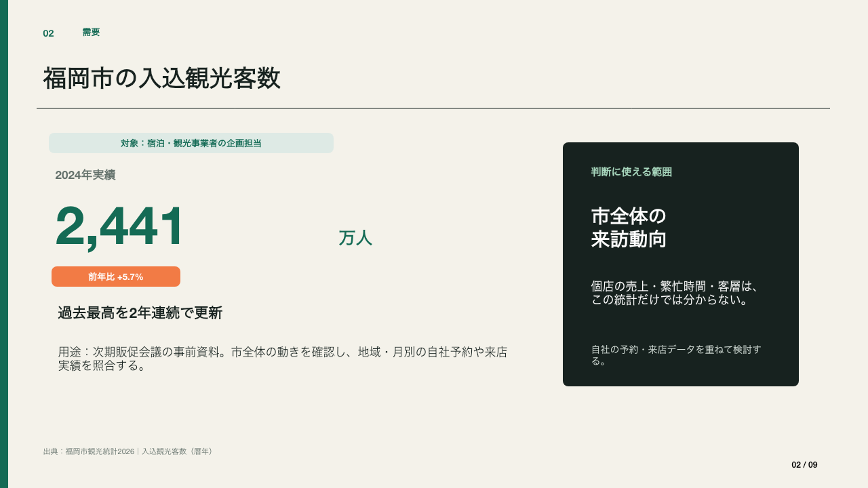Select the 過去最高を2年連続で更新 heading
The width and height of the screenshot is (868, 488).
click(140, 313)
